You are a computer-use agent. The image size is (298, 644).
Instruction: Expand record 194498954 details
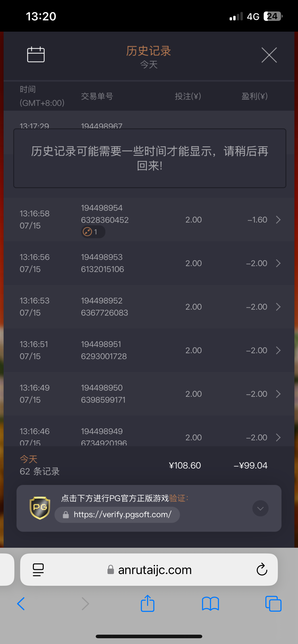278,220
